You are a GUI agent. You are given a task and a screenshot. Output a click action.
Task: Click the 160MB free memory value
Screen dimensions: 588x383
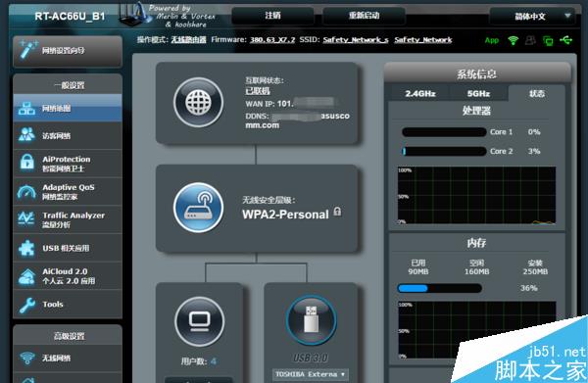476,271
